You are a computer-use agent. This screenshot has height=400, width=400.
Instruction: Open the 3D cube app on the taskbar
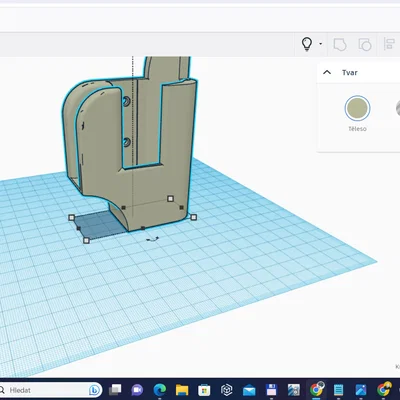(227, 390)
